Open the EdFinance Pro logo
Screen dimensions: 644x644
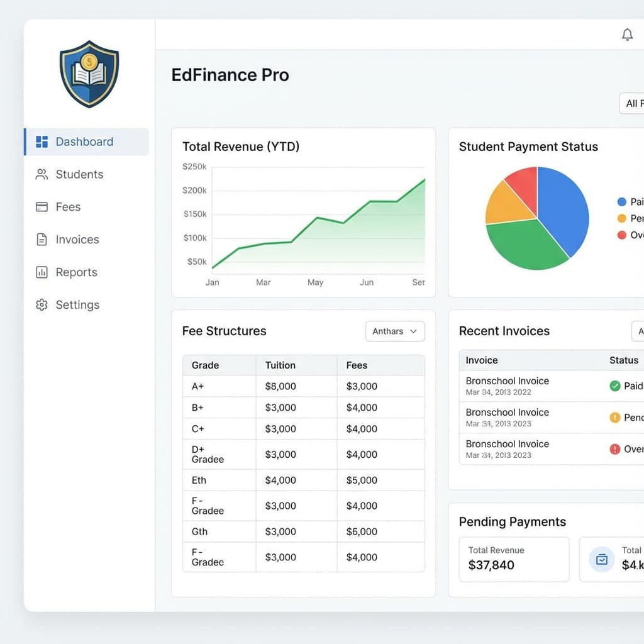click(89, 74)
